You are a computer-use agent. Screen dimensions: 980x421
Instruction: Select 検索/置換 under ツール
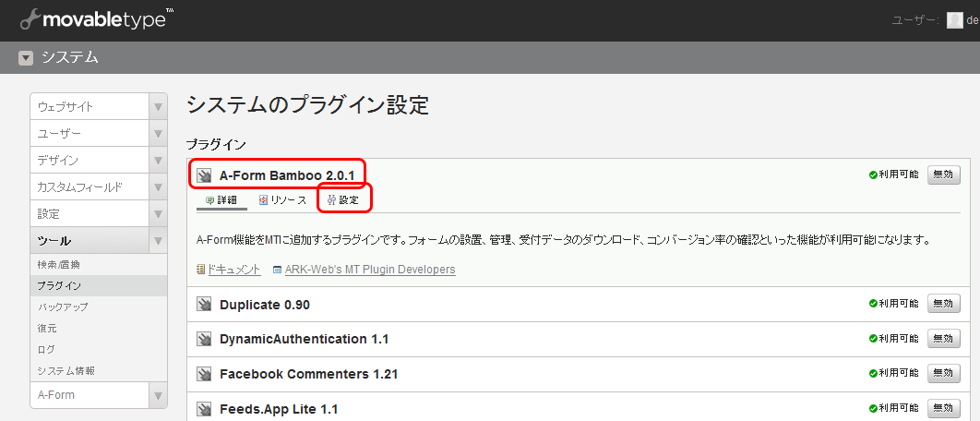(x=58, y=265)
